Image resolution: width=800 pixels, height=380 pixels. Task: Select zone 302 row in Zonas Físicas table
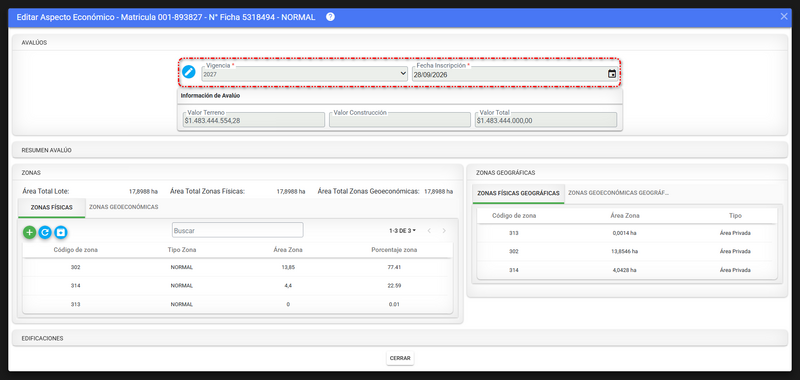(x=237, y=267)
